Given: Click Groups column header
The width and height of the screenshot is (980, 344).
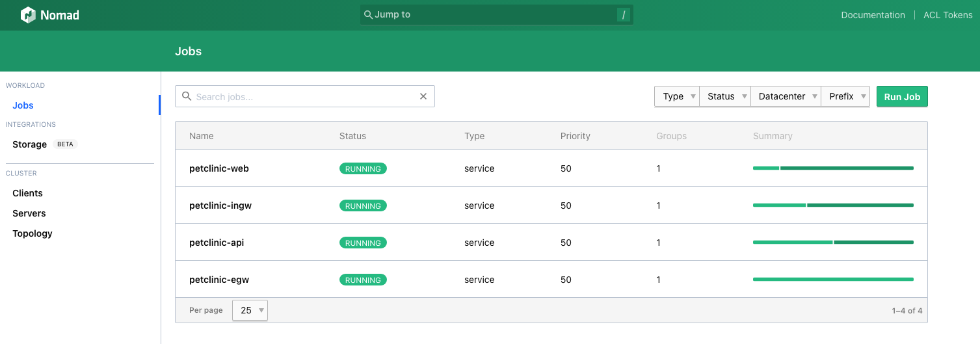Looking at the screenshot, I should (672, 136).
